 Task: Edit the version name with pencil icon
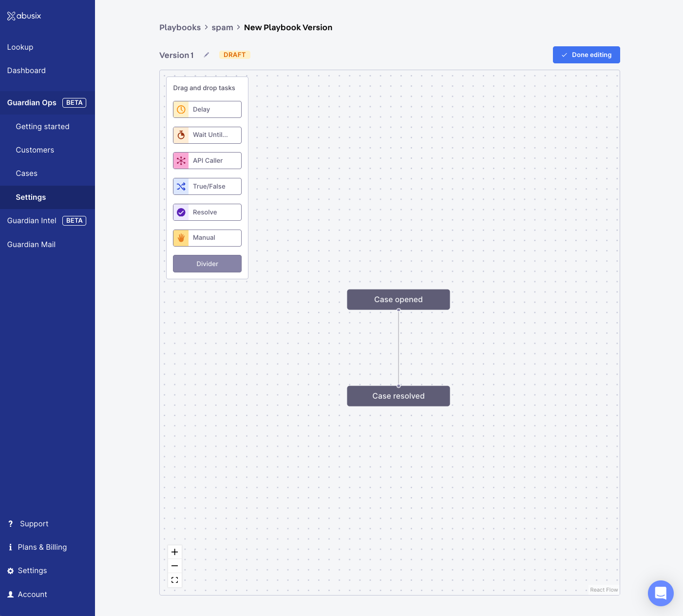(x=206, y=55)
